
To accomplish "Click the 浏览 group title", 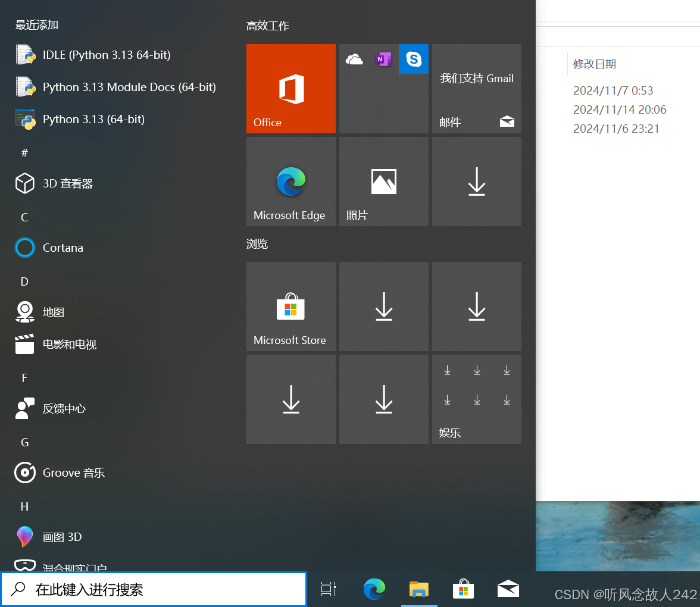I will (x=257, y=244).
